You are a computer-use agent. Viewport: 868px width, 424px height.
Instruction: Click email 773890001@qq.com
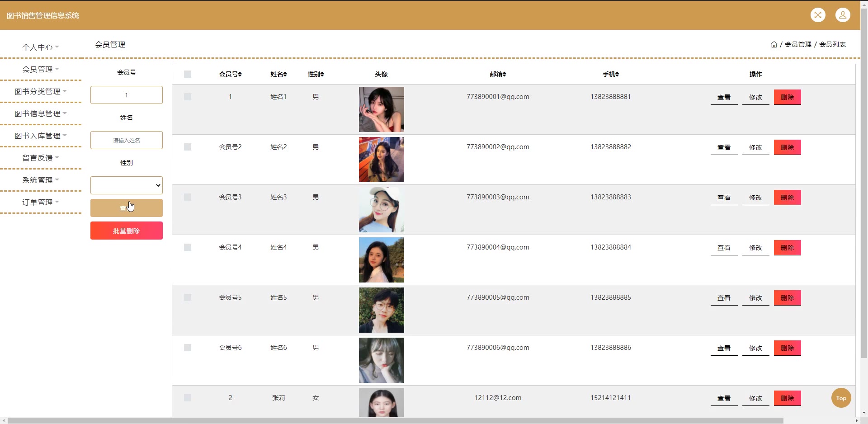[498, 97]
